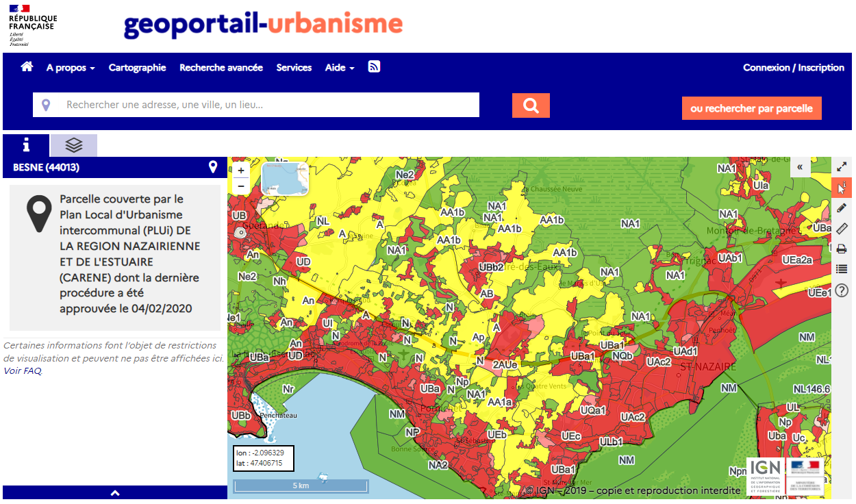The image size is (856, 504).
Task: Toggle fullscreen map mode
Action: click(x=842, y=166)
